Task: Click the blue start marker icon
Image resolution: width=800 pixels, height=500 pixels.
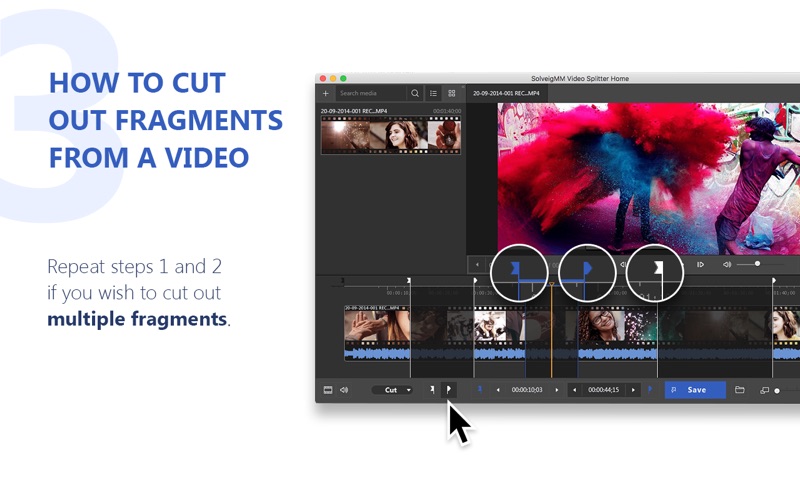Action: tap(480, 389)
